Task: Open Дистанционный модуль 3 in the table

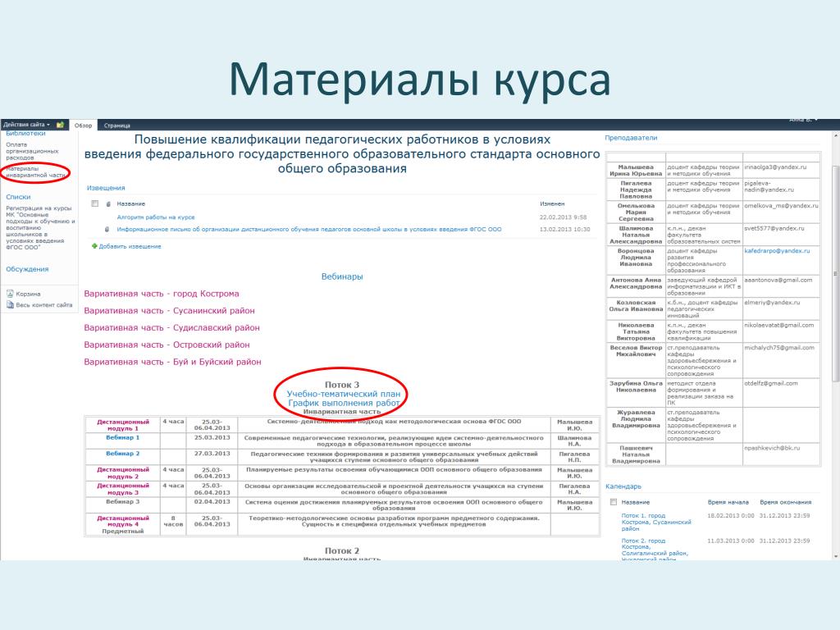Action: click(123, 489)
